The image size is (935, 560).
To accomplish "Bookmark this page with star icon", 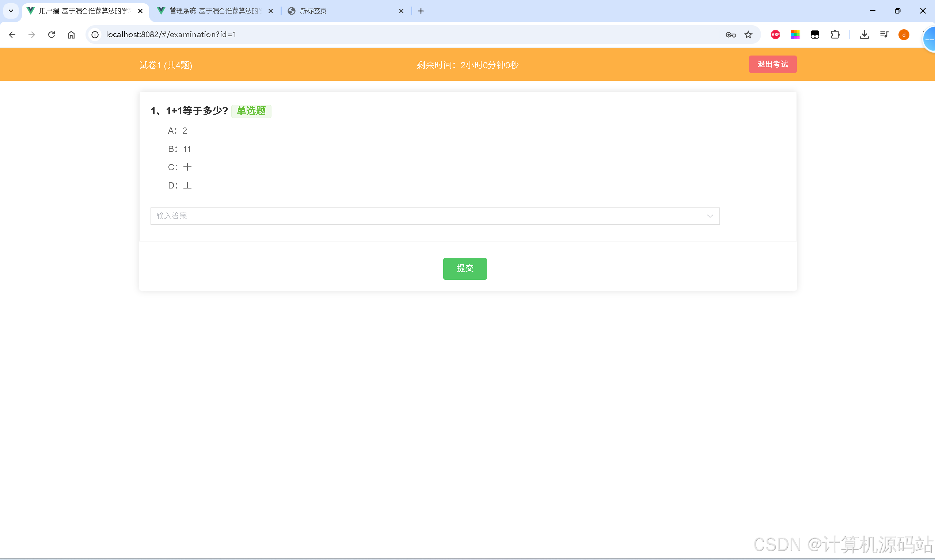I will [748, 35].
